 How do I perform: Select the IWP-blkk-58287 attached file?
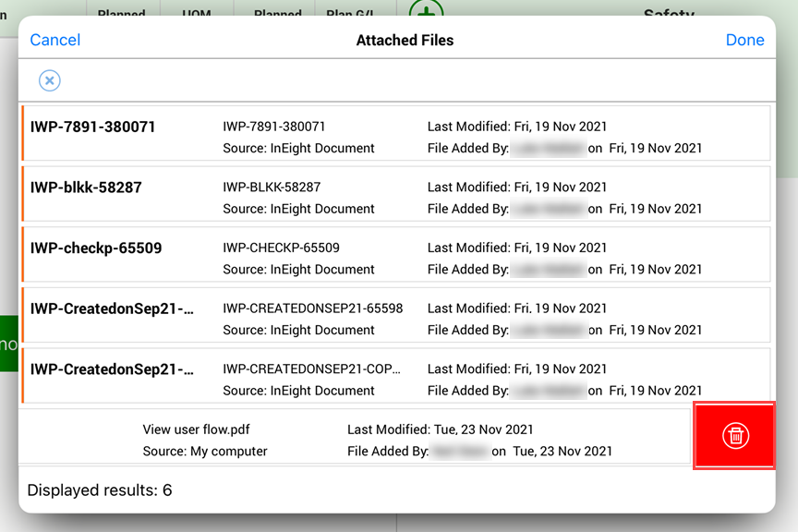86,187
